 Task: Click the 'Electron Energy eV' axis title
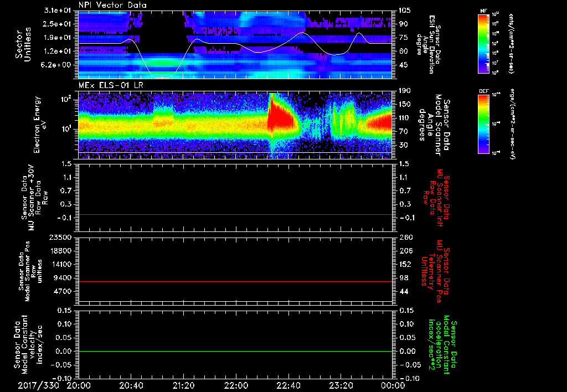tap(40, 125)
